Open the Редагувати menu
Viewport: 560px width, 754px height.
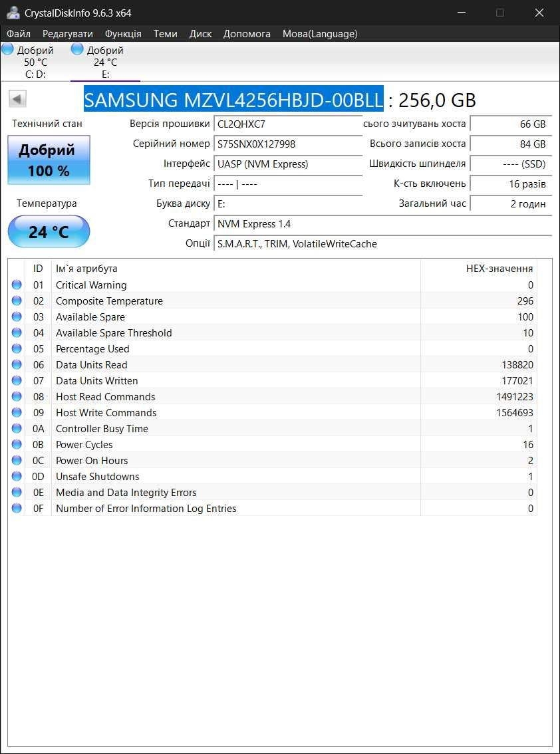[68, 34]
